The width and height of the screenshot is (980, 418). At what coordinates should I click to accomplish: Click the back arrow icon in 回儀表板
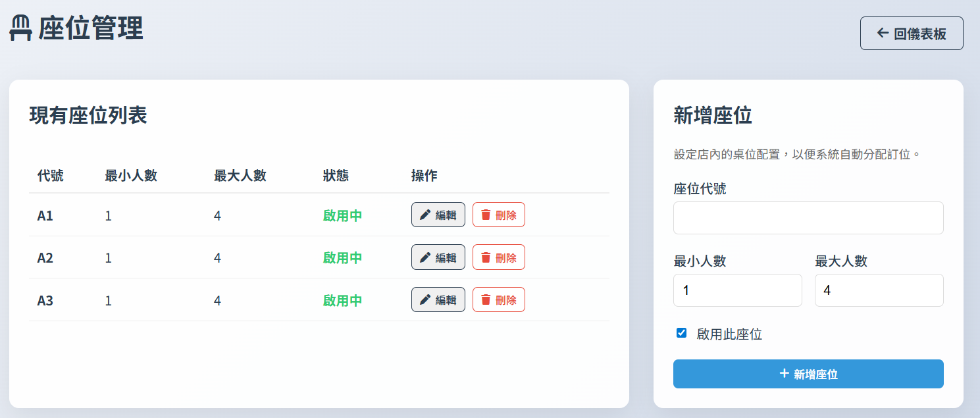[x=882, y=33]
